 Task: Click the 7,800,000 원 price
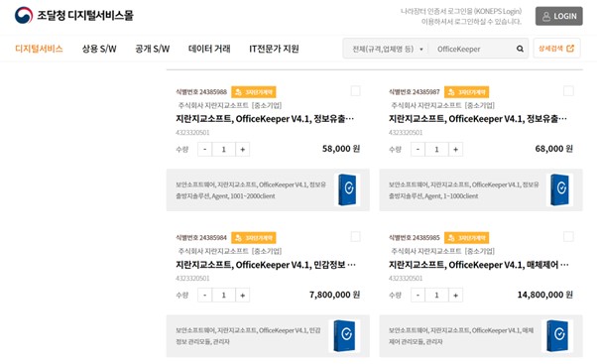pyautogui.click(x=334, y=295)
